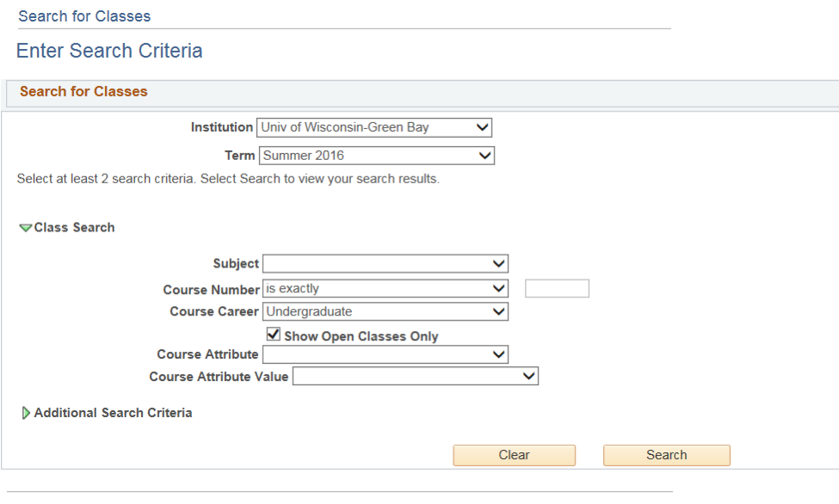839x504 pixels.
Task: Click the Course Attribute dropdown arrow
Action: pyautogui.click(x=499, y=354)
